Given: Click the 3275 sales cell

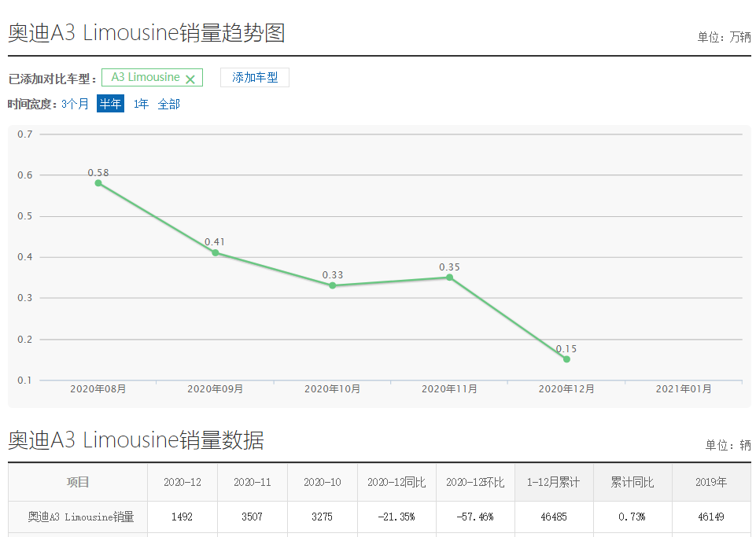Looking at the screenshot, I should [x=322, y=517].
